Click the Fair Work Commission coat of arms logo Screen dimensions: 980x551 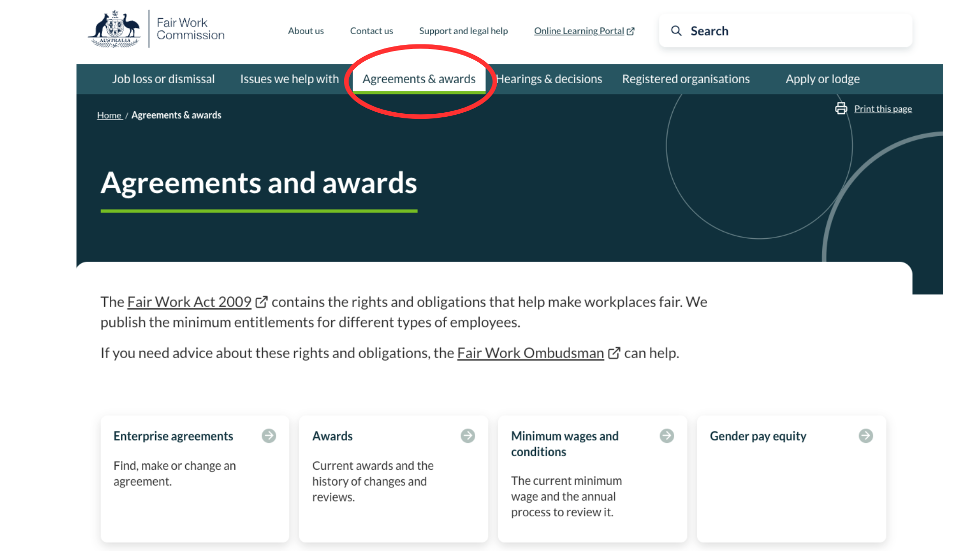[x=115, y=30]
